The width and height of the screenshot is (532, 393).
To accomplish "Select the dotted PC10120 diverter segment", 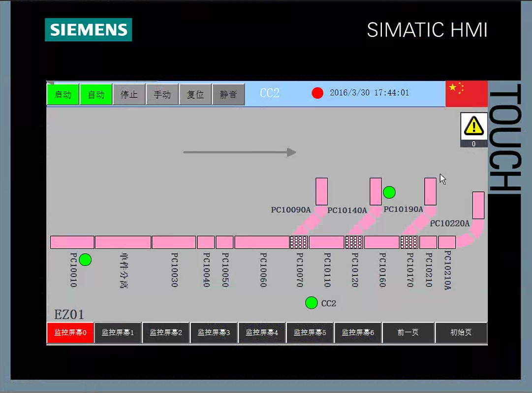I will click(x=354, y=242).
